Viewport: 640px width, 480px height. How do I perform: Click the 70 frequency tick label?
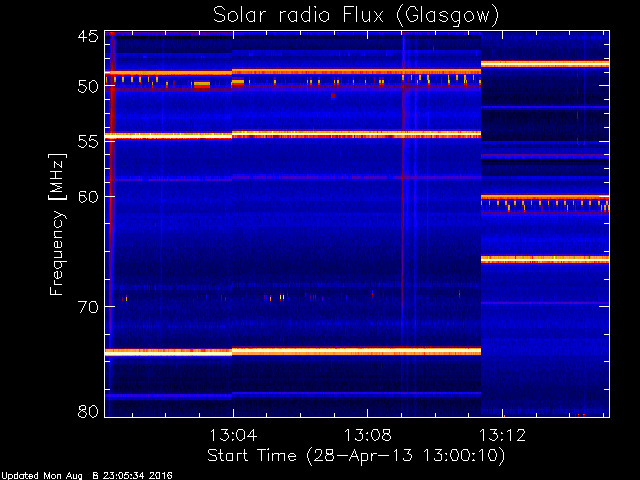click(x=88, y=307)
